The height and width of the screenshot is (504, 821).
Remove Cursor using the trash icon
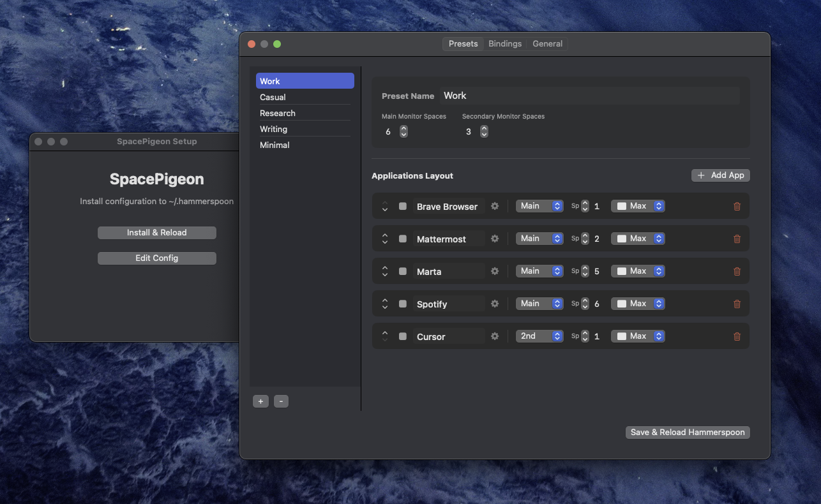pyautogui.click(x=737, y=336)
